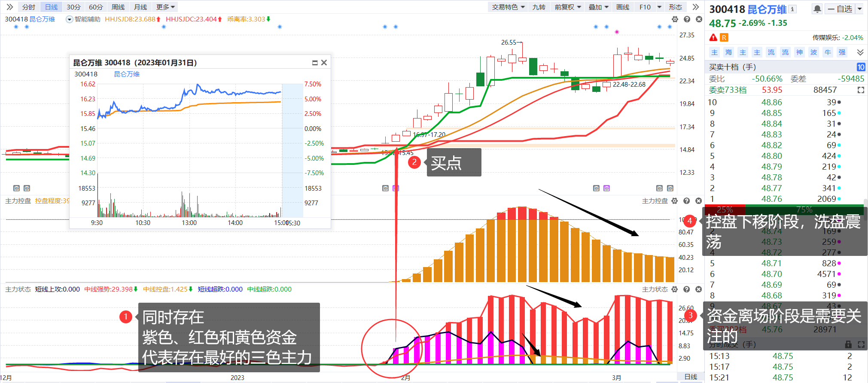This screenshot has width=868, height=383.
Task: Open the 智能辅助 dropdown circle arrow
Action: [69, 19]
